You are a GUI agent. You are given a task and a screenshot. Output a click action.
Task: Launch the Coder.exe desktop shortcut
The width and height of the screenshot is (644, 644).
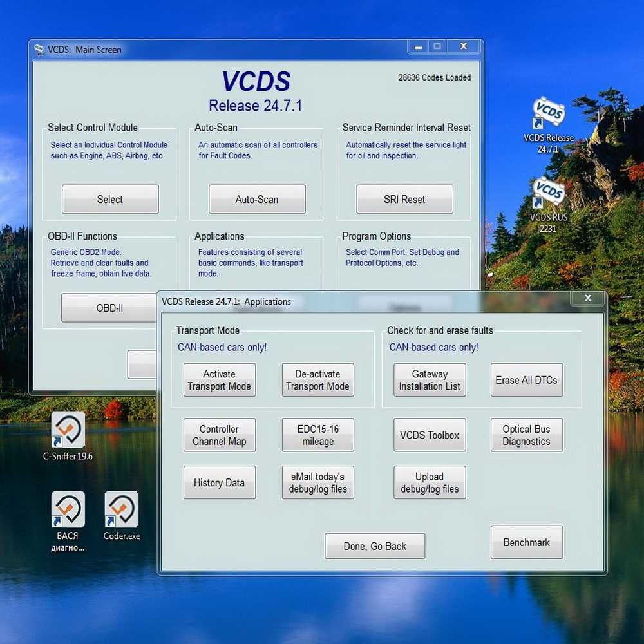pyautogui.click(x=122, y=516)
